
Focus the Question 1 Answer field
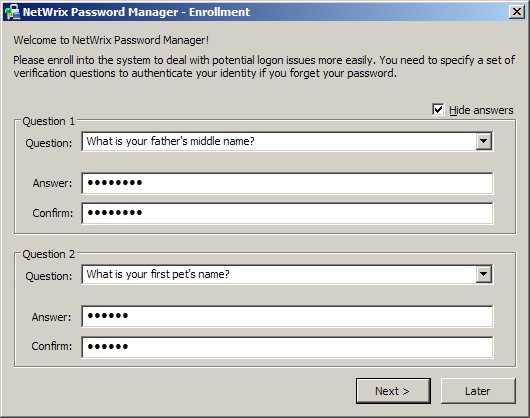[x=287, y=183]
